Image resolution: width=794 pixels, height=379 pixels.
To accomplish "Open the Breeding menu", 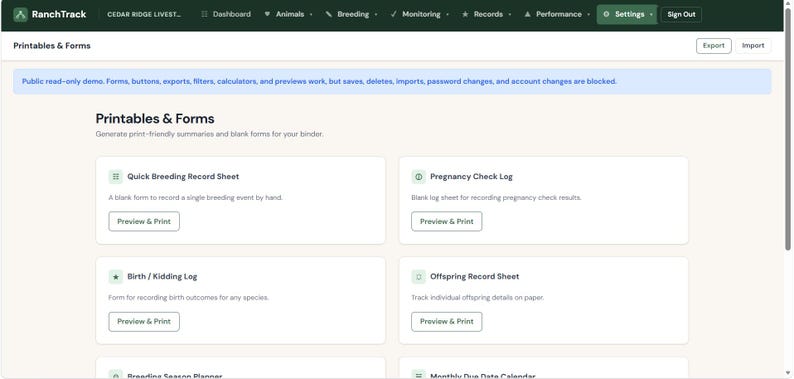I will [352, 14].
